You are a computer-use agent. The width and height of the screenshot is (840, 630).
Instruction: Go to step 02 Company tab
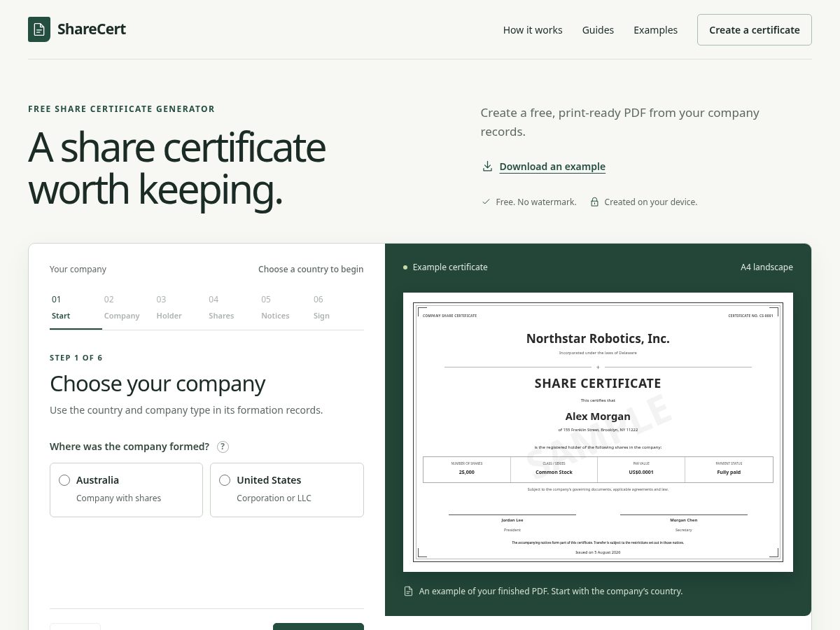(x=128, y=307)
